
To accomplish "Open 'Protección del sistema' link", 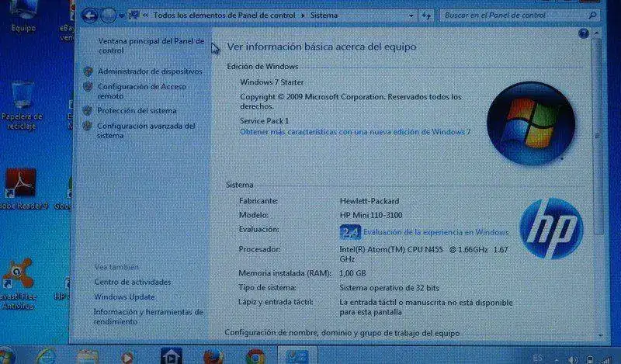I will (137, 110).
